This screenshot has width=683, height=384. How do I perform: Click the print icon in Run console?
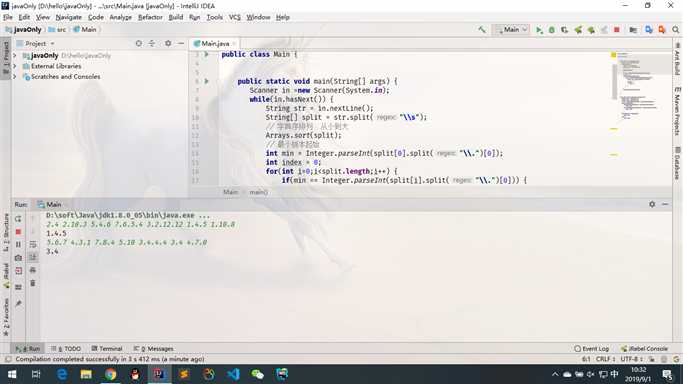pos(33,270)
